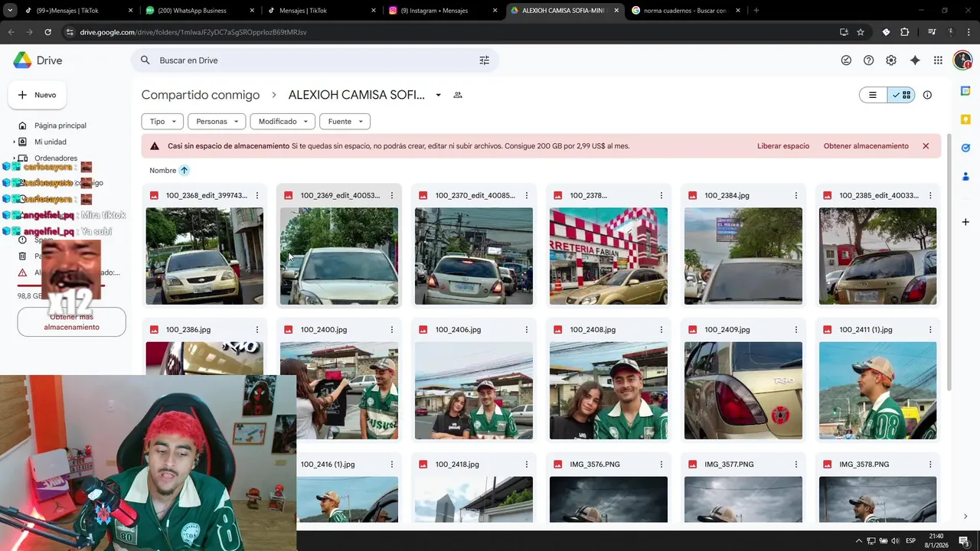The image size is (980, 551).
Task: Open Contacts side panel icon
Action: tap(965, 176)
